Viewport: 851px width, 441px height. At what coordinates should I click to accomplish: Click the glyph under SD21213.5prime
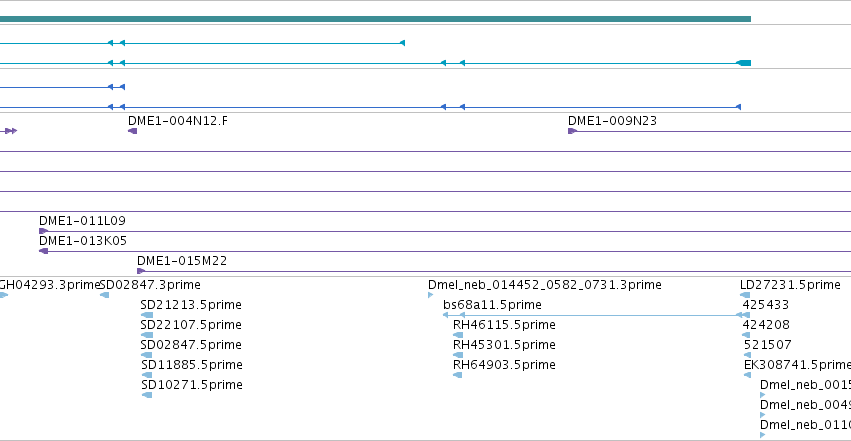(x=147, y=315)
